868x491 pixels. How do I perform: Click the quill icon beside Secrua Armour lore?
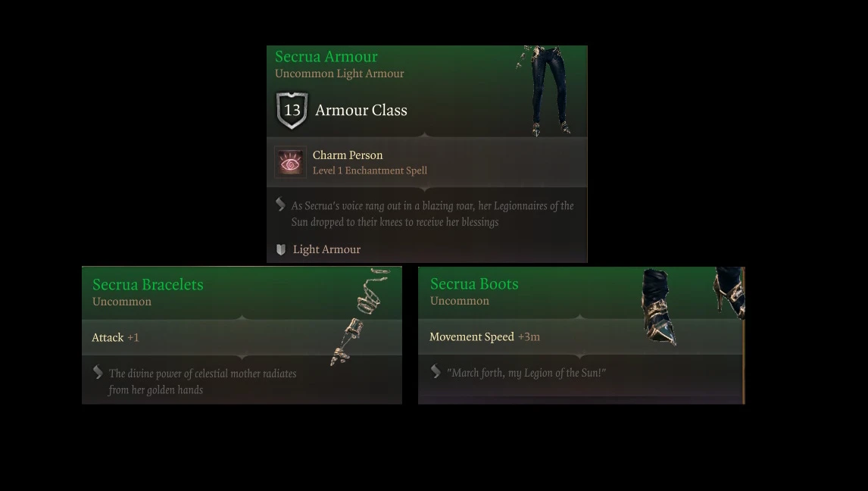pos(281,205)
